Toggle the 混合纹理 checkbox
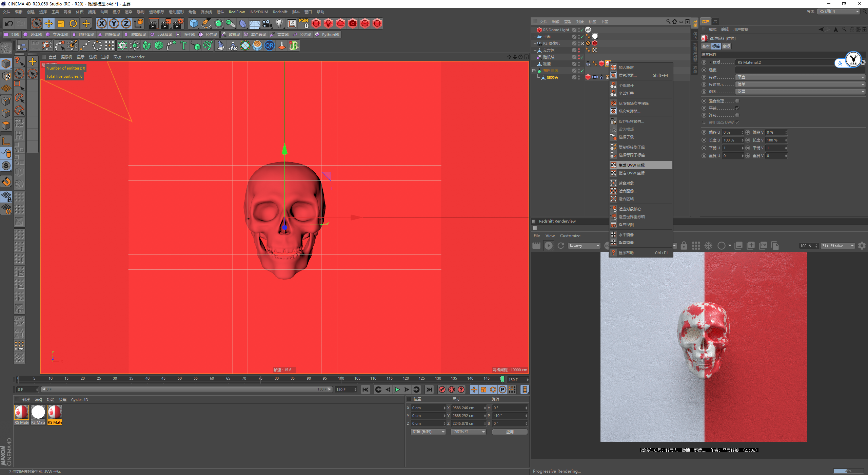Viewport: 868px width, 475px height. pyautogui.click(x=737, y=101)
